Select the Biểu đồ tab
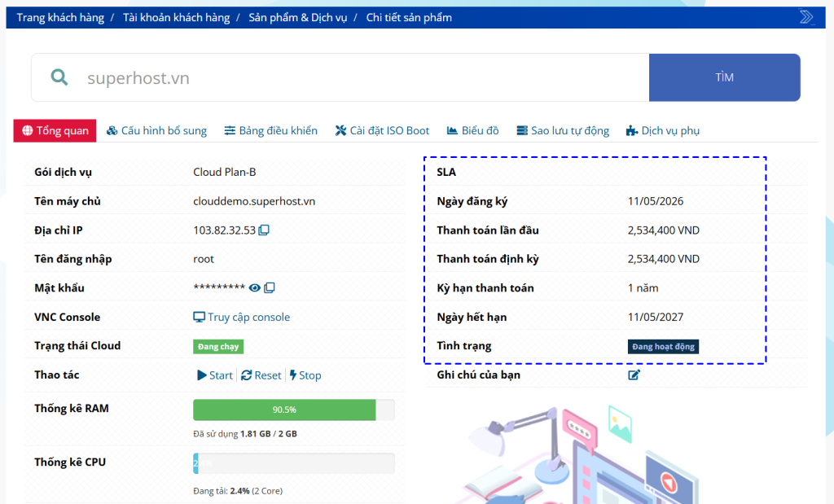Screen dimensions: 834x504 tap(473, 131)
